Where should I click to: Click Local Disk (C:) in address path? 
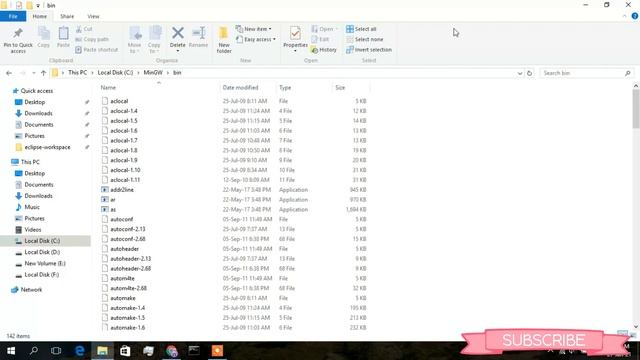115,73
